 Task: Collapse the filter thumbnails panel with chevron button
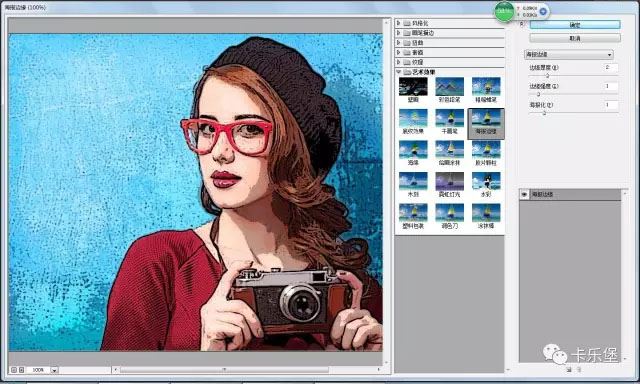point(522,24)
